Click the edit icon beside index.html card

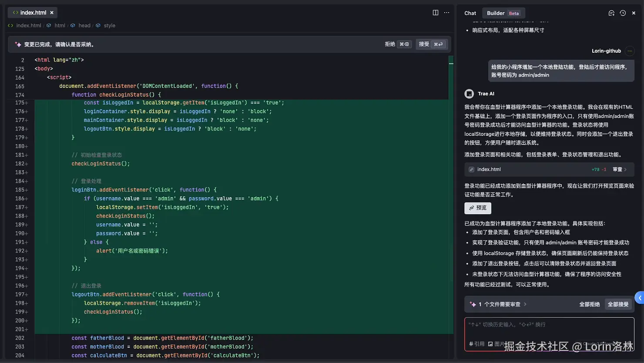pos(471,169)
